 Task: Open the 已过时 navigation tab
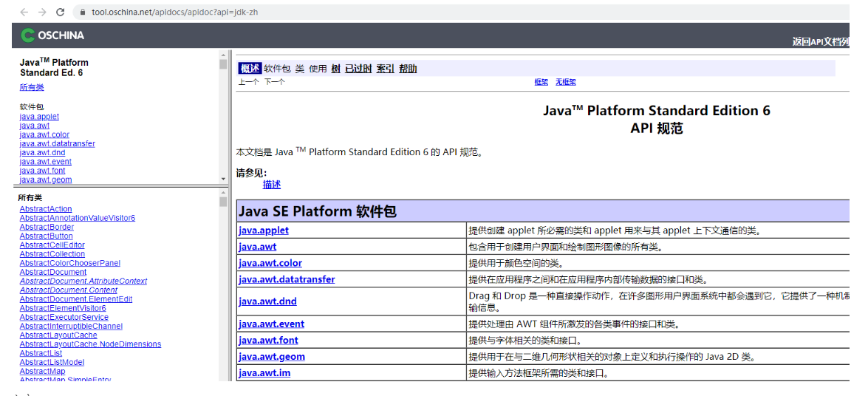click(358, 69)
